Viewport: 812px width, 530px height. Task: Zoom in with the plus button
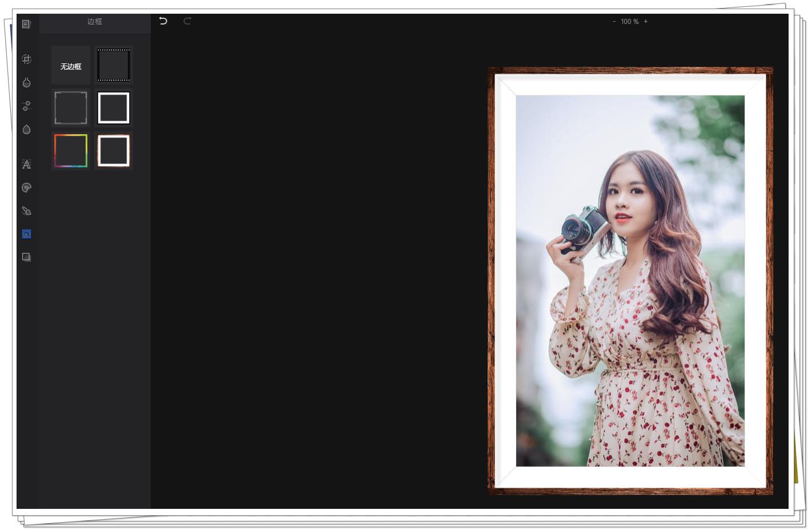(646, 22)
